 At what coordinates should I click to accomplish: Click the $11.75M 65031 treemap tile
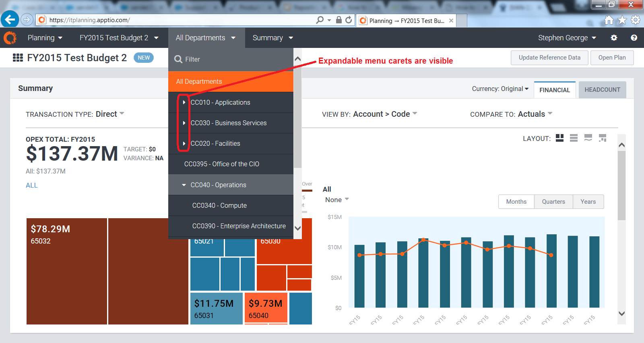(217, 308)
